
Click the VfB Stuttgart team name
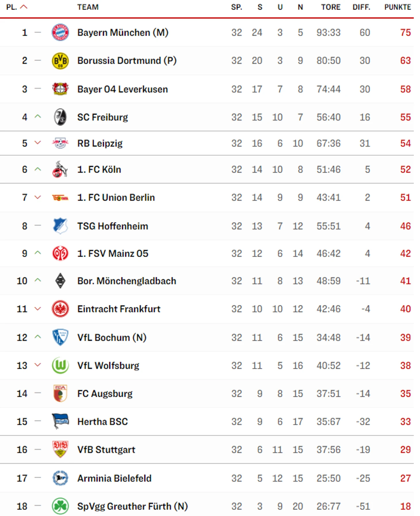click(106, 449)
